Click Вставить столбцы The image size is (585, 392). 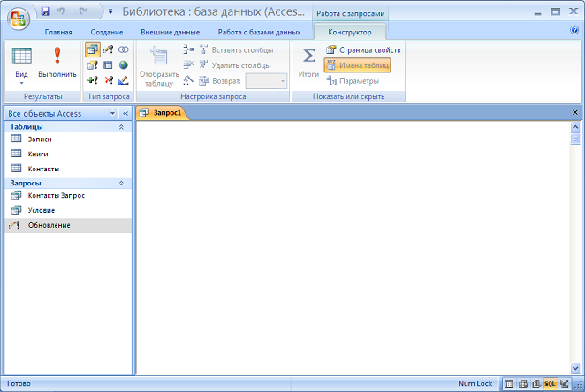click(236, 50)
